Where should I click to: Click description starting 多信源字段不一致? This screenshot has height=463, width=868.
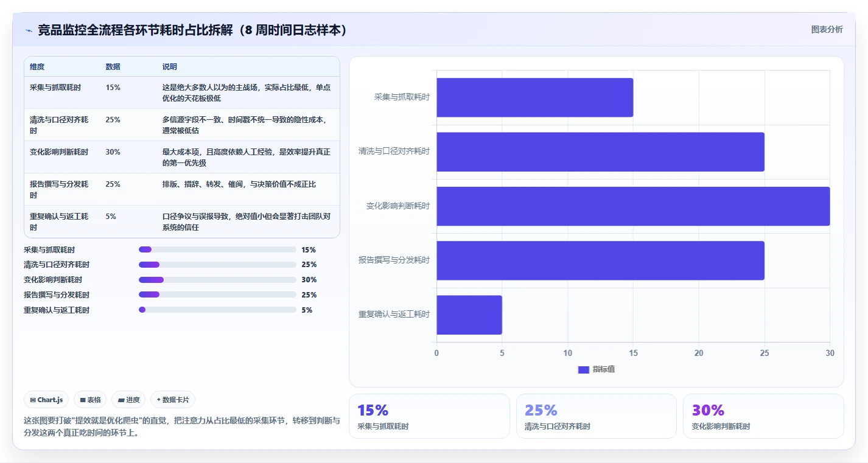pos(244,125)
